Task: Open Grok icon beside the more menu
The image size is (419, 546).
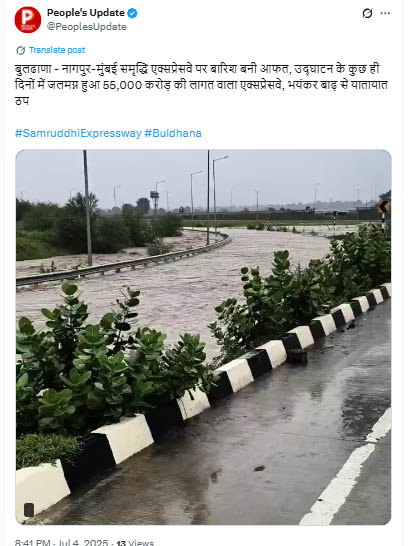Action: pyautogui.click(x=367, y=13)
